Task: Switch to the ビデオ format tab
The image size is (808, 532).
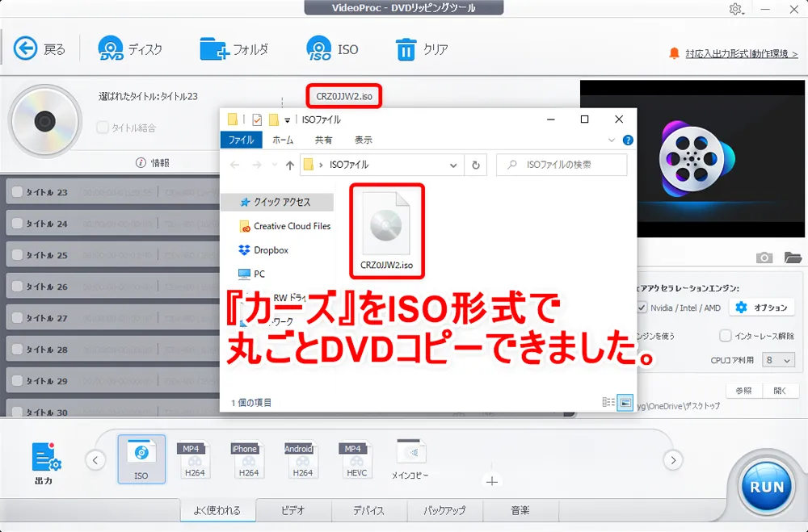Action: (x=293, y=510)
